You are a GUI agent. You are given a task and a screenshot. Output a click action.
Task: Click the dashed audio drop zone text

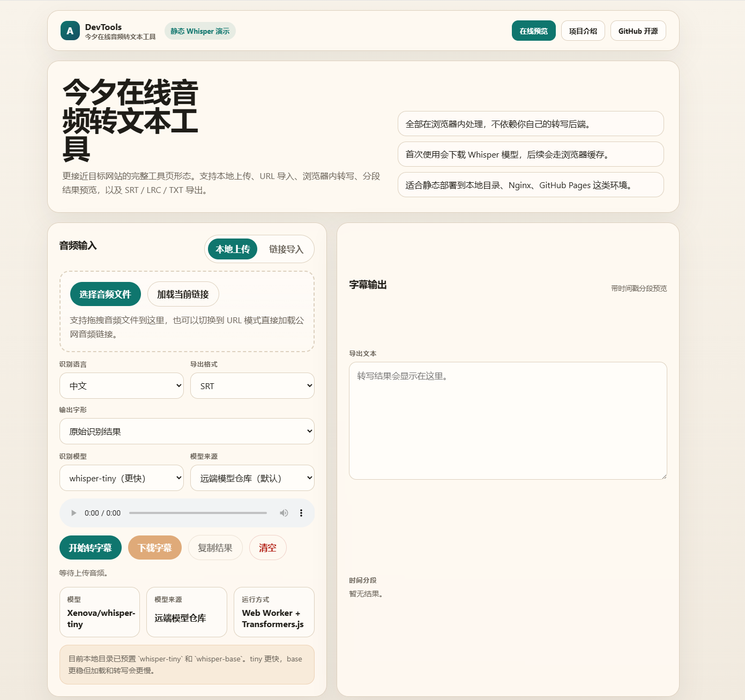click(x=187, y=327)
